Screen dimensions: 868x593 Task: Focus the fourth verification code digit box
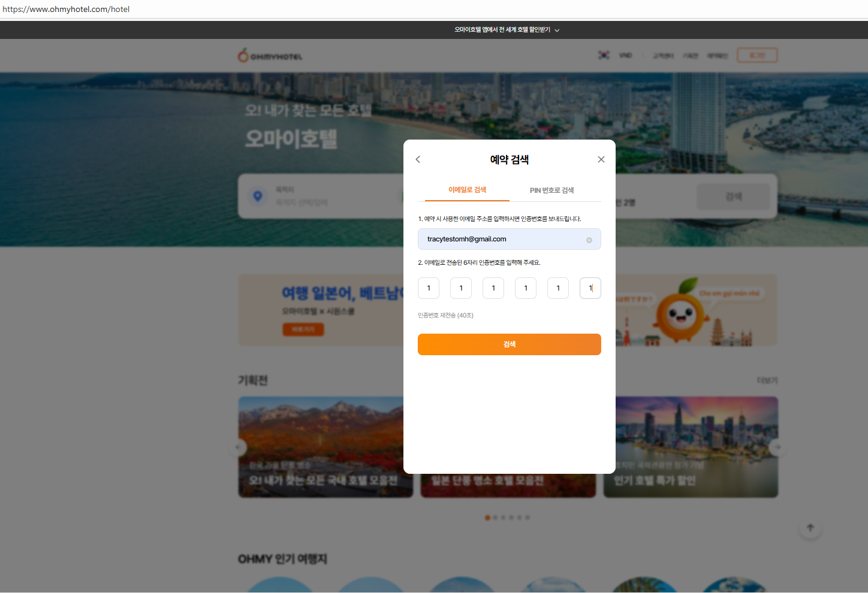(526, 288)
